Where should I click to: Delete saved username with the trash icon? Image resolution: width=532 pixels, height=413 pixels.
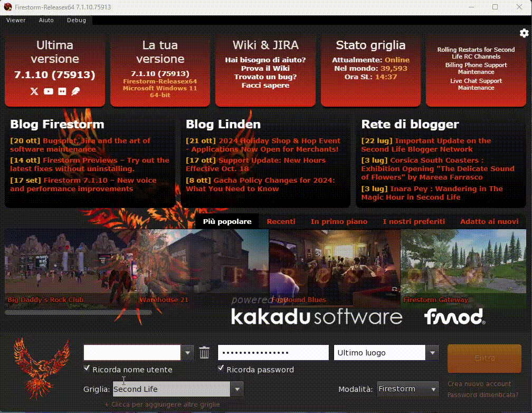pyautogui.click(x=204, y=352)
